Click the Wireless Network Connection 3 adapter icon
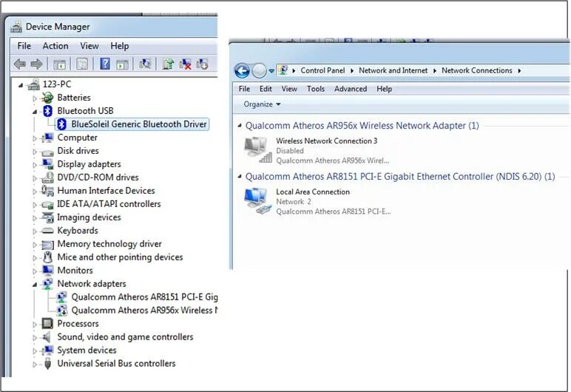 tap(257, 149)
